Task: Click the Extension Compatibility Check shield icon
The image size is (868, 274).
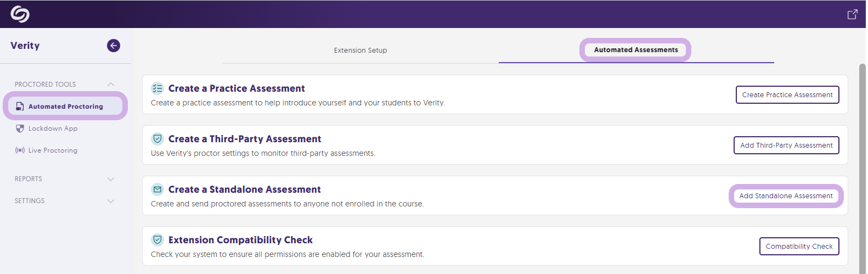Action: pyautogui.click(x=157, y=240)
